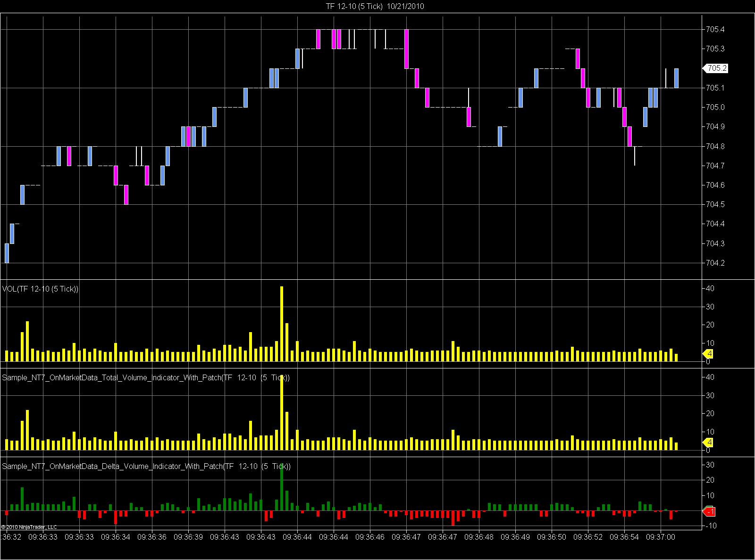This screenshot has height=560, width=755.
Task: Click the 704.4 price axis label
Action: 715,224
